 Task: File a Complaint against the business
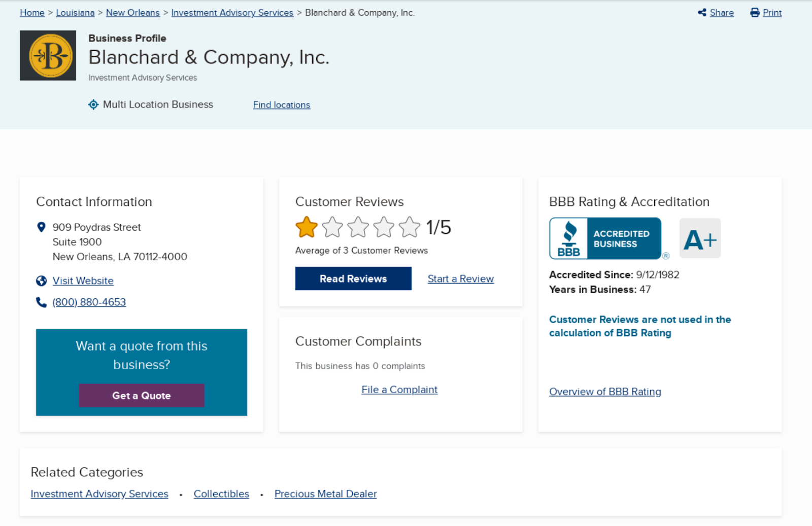399,390
